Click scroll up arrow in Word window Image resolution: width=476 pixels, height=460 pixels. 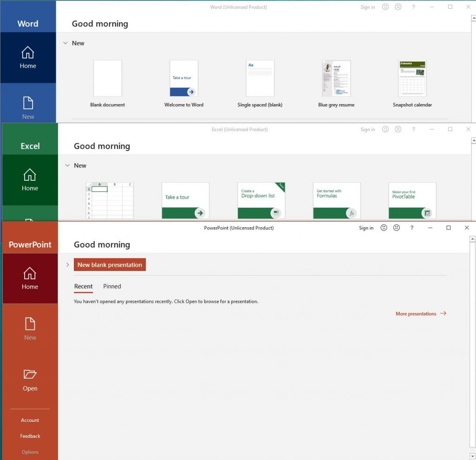[x=474, y=18]
